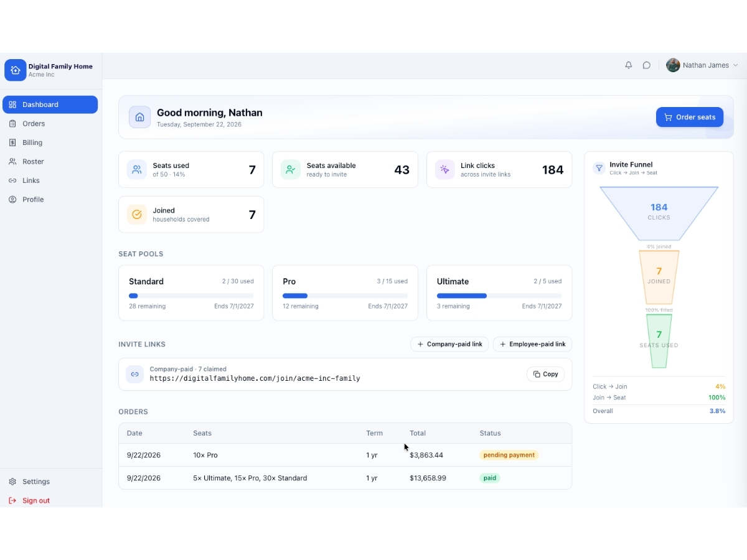747x560 pixels.
Task: Click the Seats used count 7
Action: (252, 170)
